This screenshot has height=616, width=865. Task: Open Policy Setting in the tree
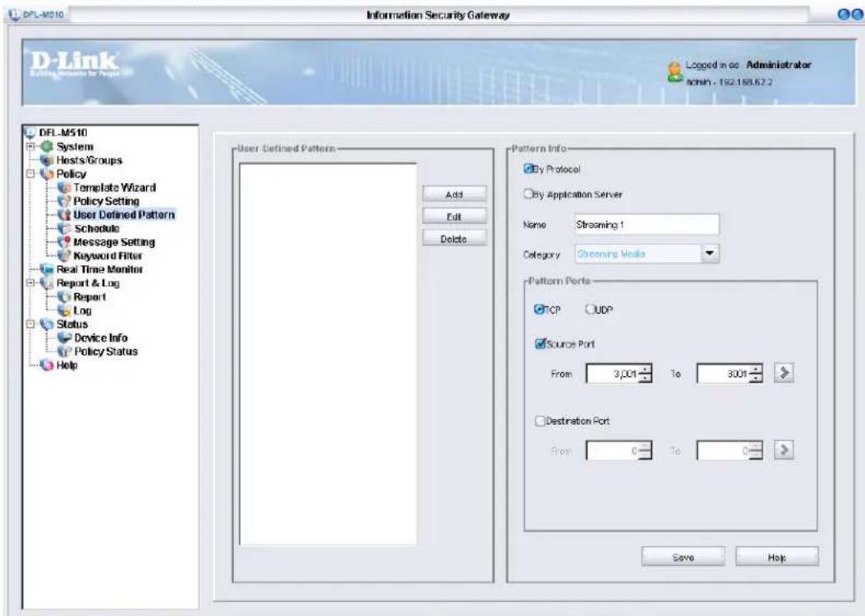click(x=107, y=201)
